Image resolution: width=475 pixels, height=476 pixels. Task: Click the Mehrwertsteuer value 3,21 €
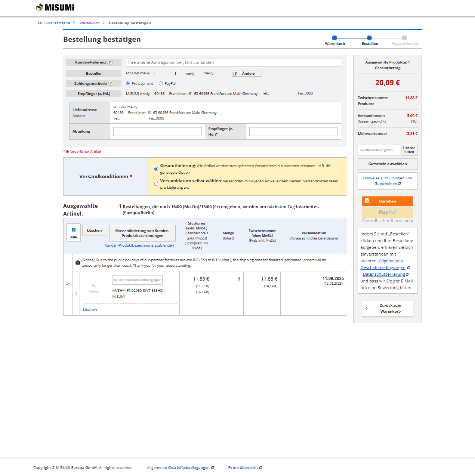[x=412, y=134]
